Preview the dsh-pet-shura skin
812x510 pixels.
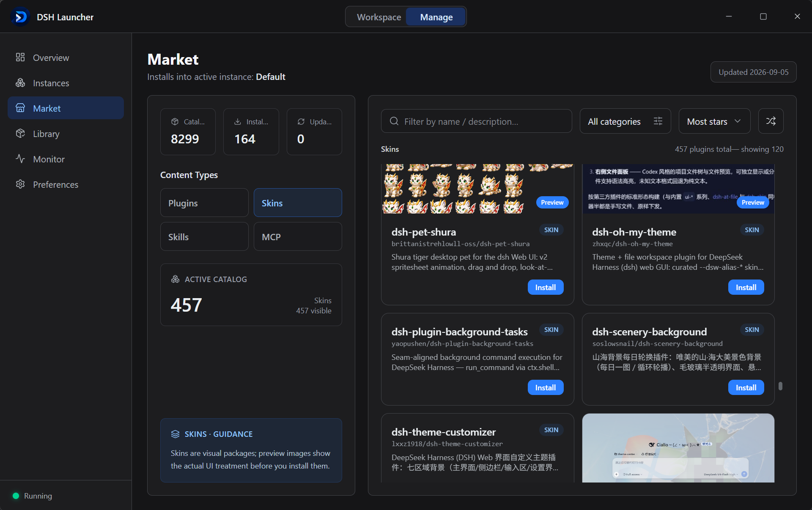[x=552, y=202]
